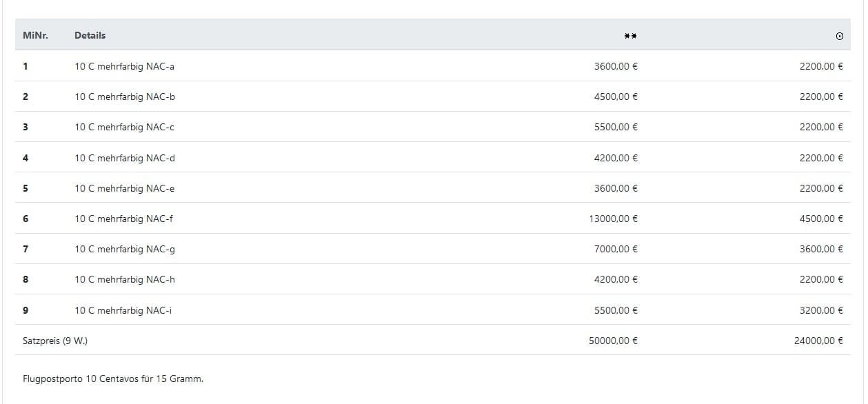
Task: Select the 10 C mehrfarbig NAC-b entry
Action: (125, 97)
